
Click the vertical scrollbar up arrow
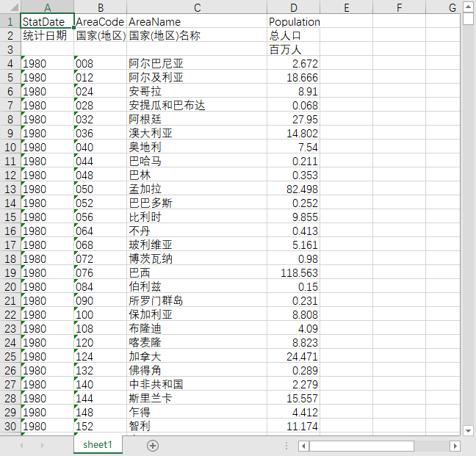tap(468, 7)
